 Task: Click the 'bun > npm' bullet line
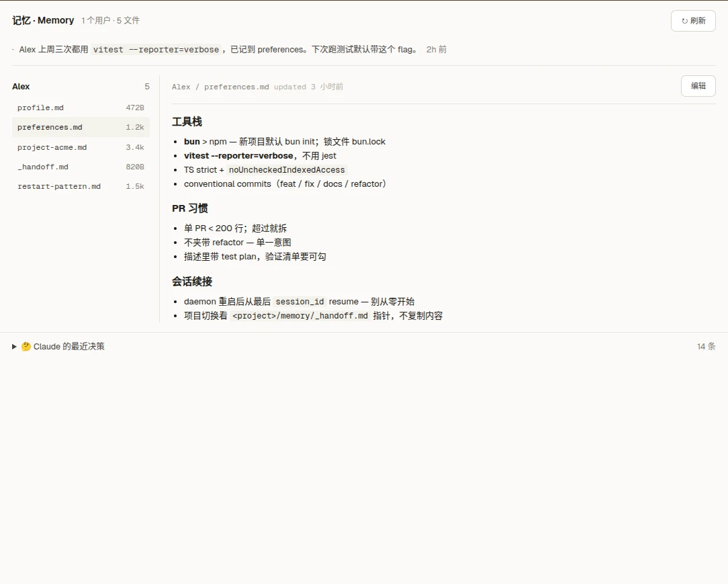click(285, 142)
